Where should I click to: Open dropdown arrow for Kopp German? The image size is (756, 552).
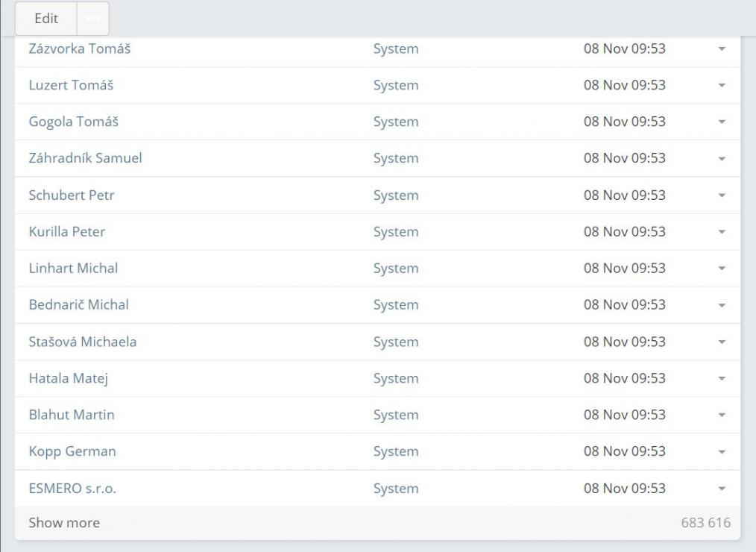click(722, 452)
